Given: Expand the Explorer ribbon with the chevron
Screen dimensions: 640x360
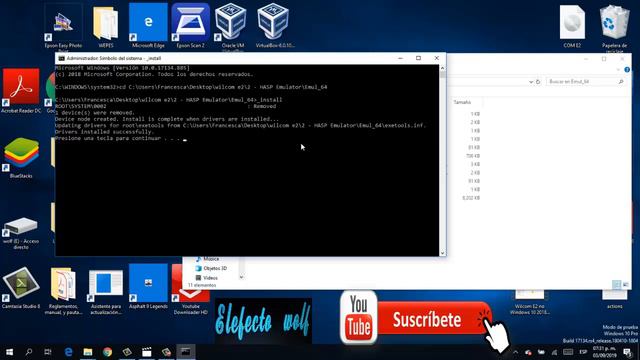Looking at the screenshot, I should [618, 70].
